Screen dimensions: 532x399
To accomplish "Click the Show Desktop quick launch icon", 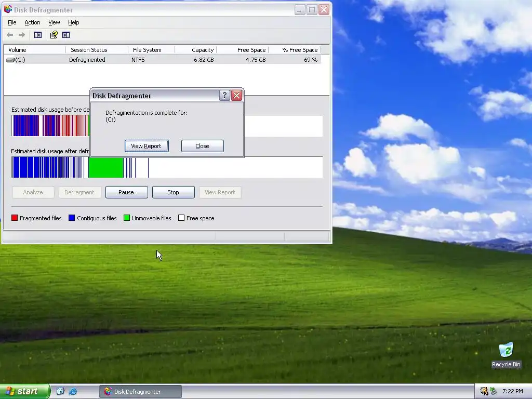I will (60, 391).
